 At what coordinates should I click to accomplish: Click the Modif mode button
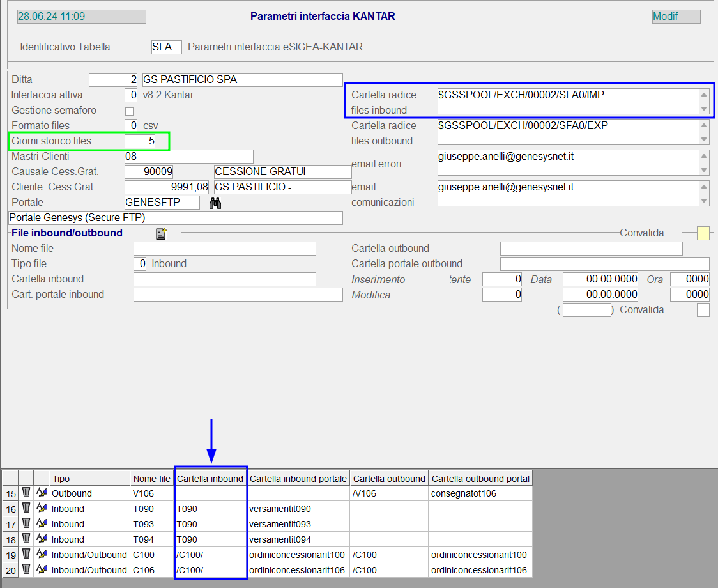coord(676,17)
